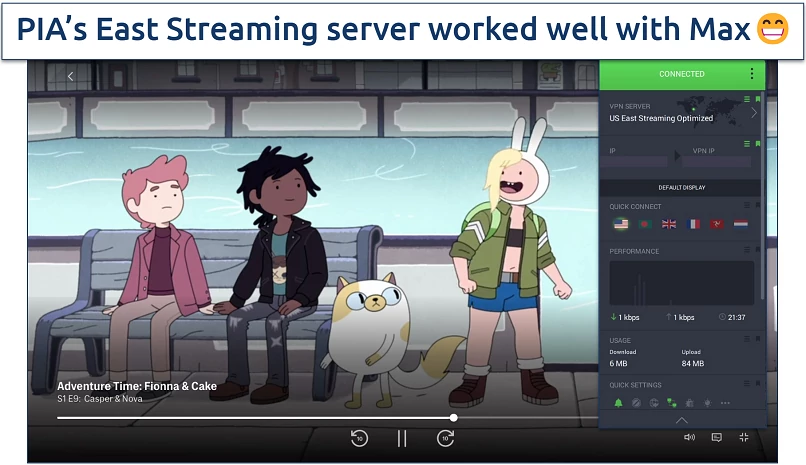806x465 pixels.
Task: Go back with the player's back arrow
Action: point(70,77)
